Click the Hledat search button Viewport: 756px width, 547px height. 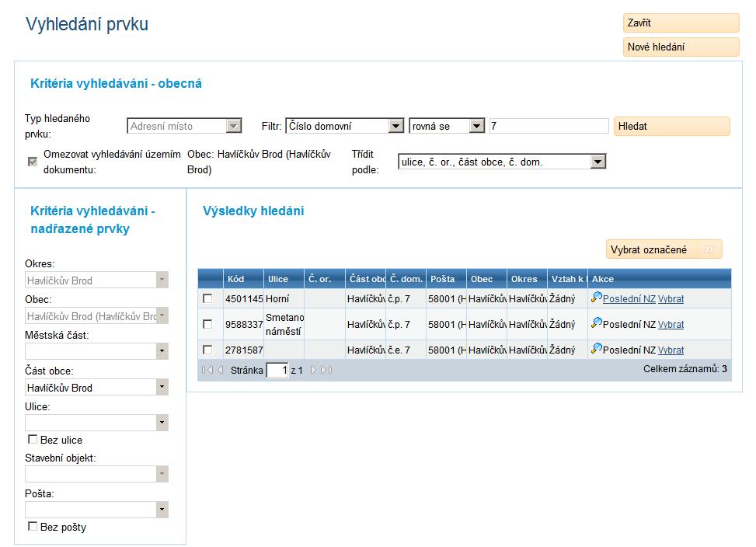(x=671, y=127)
